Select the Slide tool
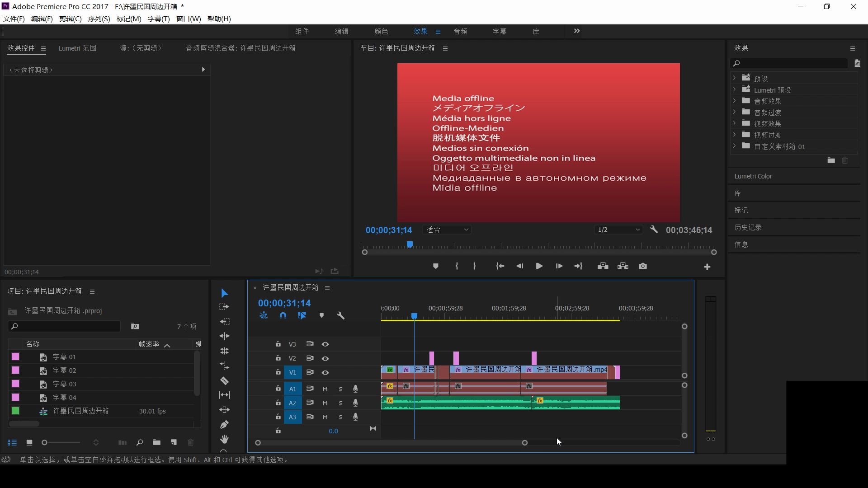This screenshot has width=868, height=488. 224,410
